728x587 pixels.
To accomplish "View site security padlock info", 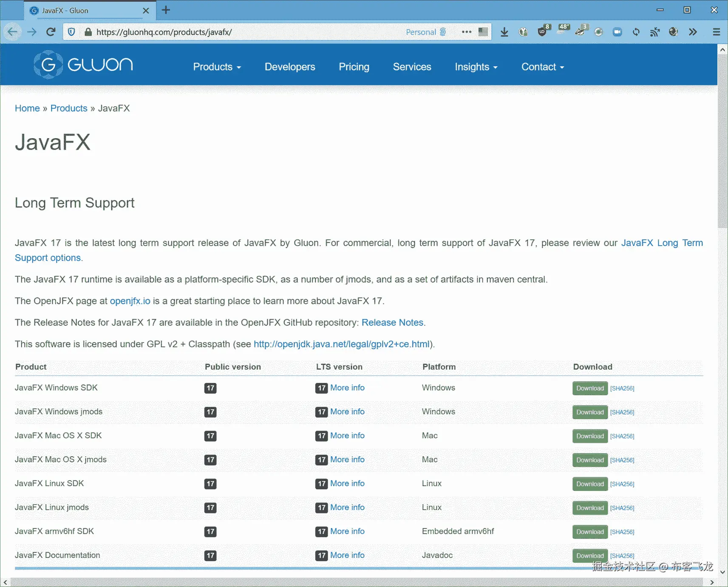I will pos(88,32).
